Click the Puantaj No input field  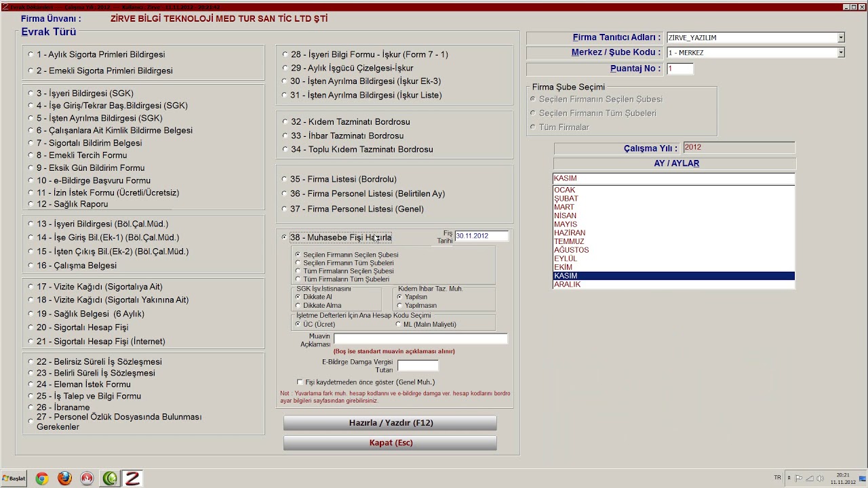click(x=680, y=68)
